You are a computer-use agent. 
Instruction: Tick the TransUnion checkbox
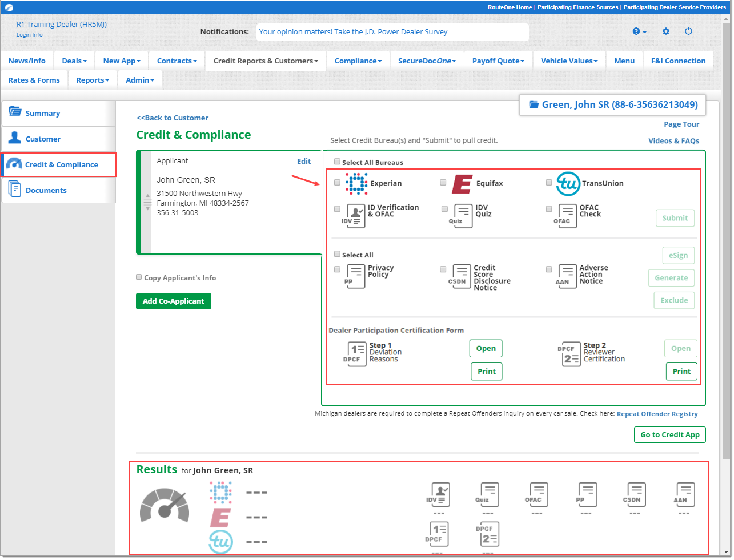[x=549, y=183]
